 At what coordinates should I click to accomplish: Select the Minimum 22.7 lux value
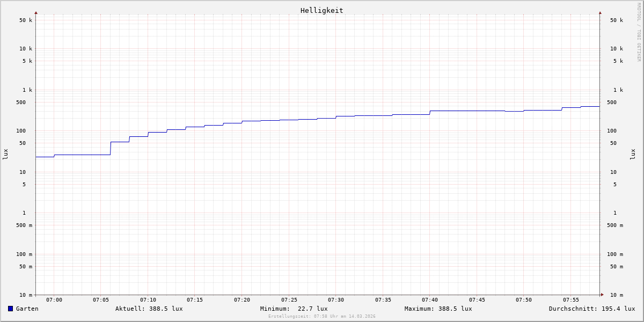294,309
